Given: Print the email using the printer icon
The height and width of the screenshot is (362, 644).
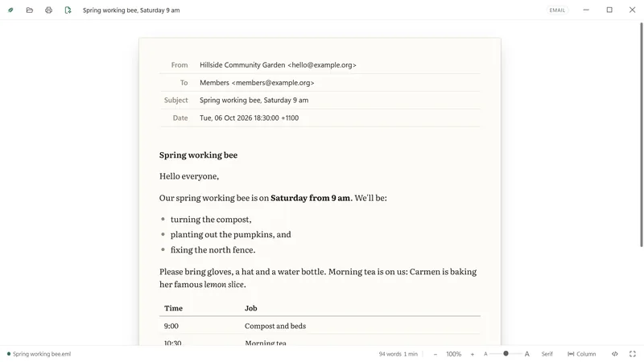Looking at the screenshot, I should pos(48,10).
